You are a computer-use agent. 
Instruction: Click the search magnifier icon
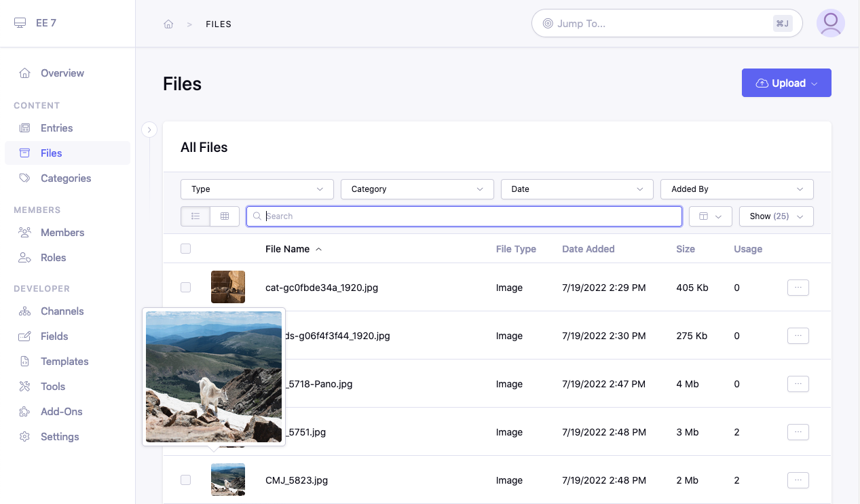click(257, 216)
